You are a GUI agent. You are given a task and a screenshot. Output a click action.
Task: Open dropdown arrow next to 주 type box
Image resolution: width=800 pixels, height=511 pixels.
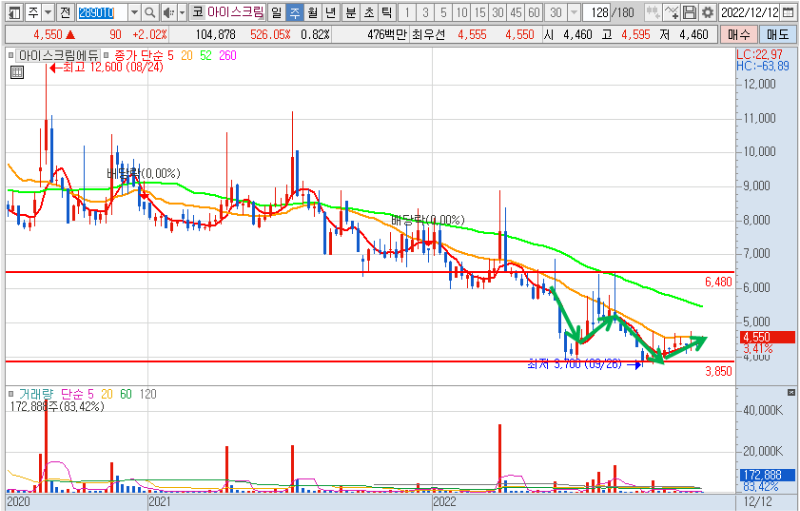(48, 12)
